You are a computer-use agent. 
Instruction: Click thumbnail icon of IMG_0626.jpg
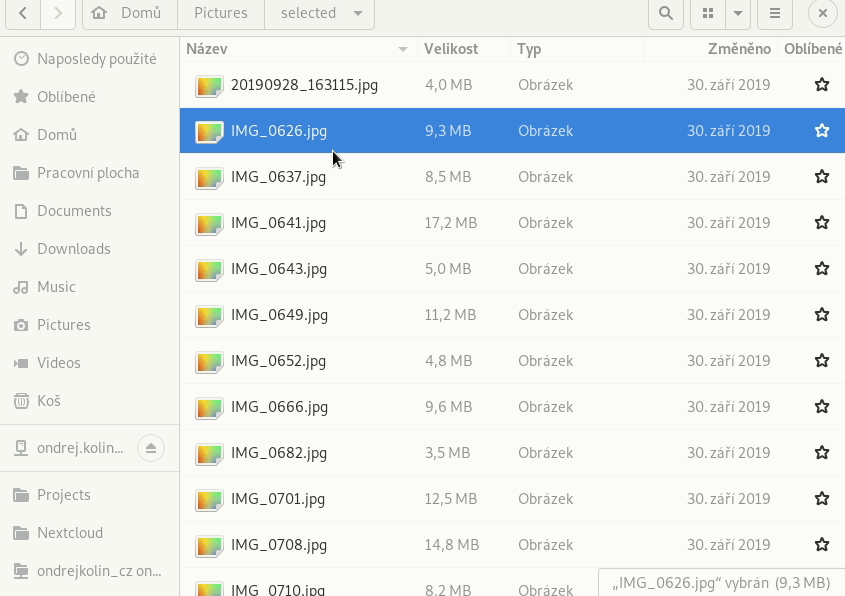209,131
